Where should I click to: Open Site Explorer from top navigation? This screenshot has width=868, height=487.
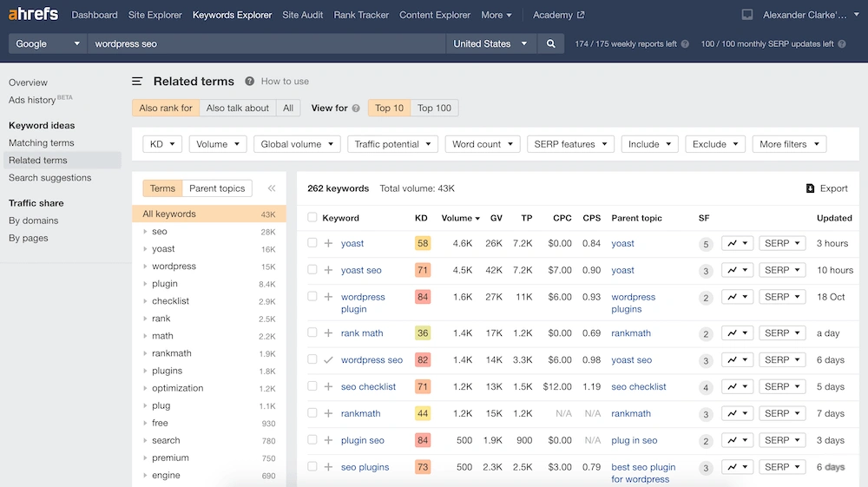point(155,15)
